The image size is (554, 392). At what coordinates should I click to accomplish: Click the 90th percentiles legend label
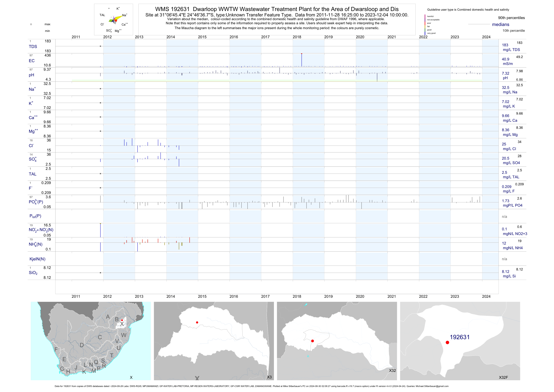pos(511,18)
